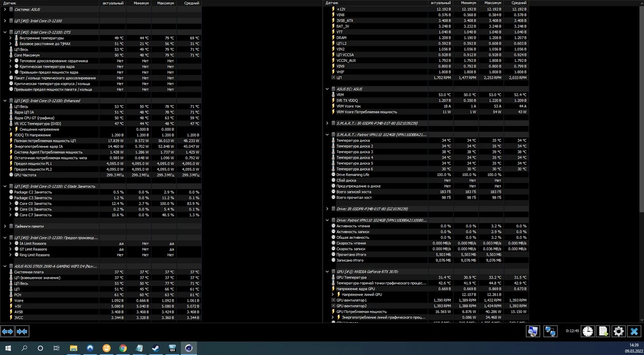
Task: Collapse the Intel Core i3-12100: DTS group
Action: 5,32
